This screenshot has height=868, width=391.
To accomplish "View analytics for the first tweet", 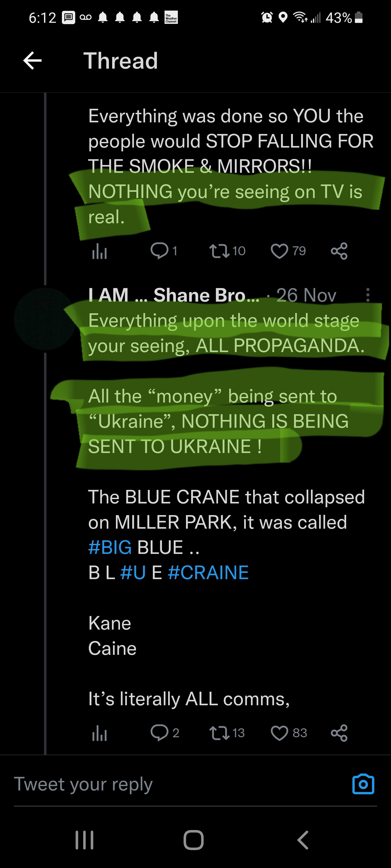I will click(99, 251).
